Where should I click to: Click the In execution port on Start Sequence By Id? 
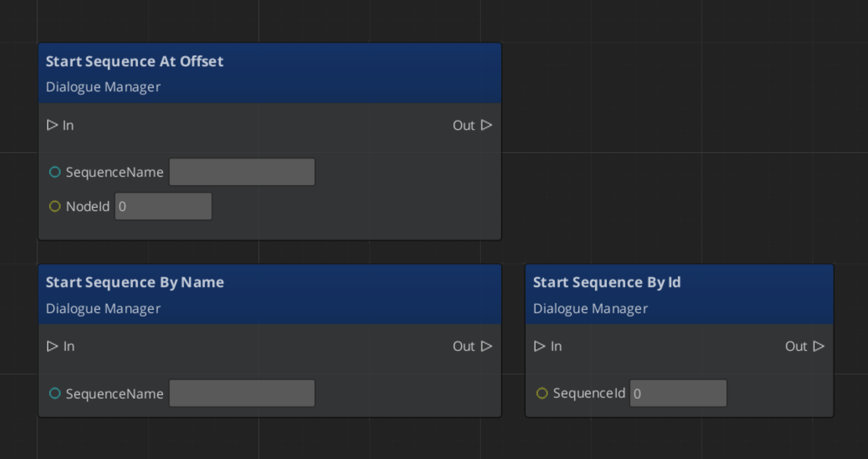pos(539,346)
